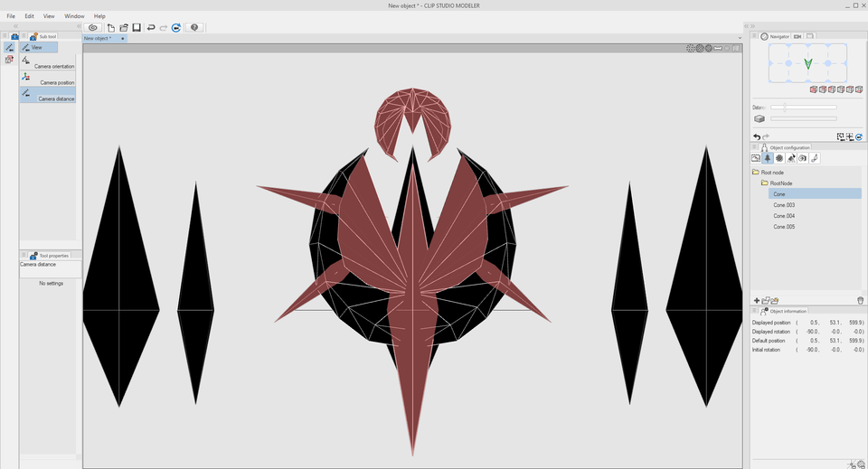This screenshot has height=469, width=868.
Task: Select the move camera tool in tool palette
Action: point(9,48)
